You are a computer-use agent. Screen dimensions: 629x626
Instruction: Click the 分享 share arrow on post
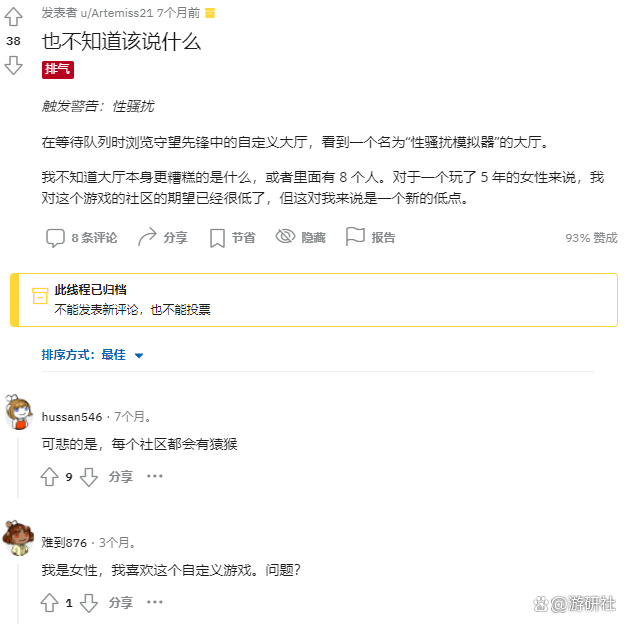click(148, 237)
